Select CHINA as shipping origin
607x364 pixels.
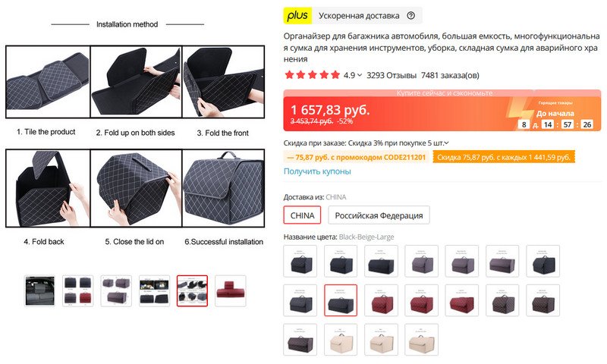coord(302,215)
